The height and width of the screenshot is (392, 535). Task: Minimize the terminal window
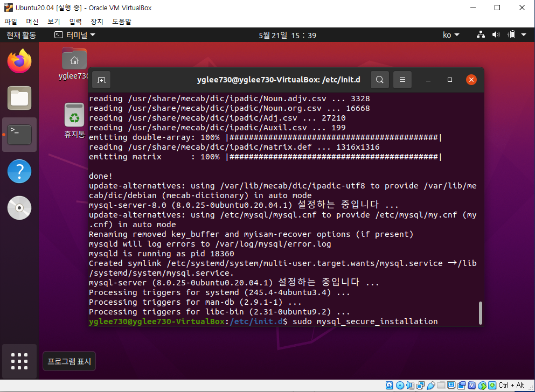click(x=428, y=80)
